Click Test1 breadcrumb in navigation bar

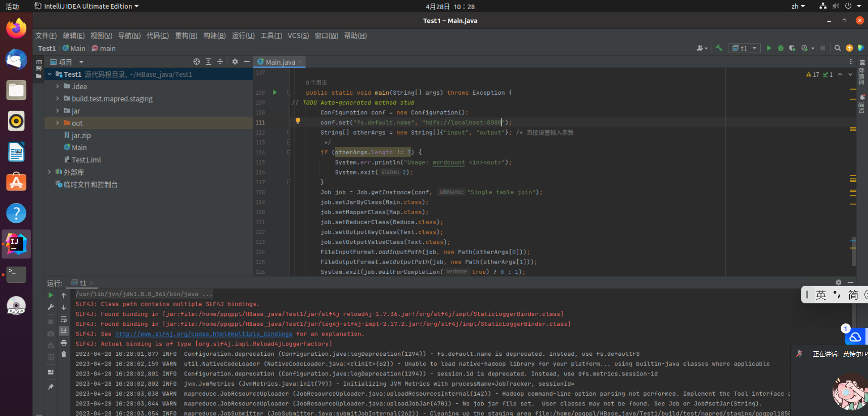[47, 49]
